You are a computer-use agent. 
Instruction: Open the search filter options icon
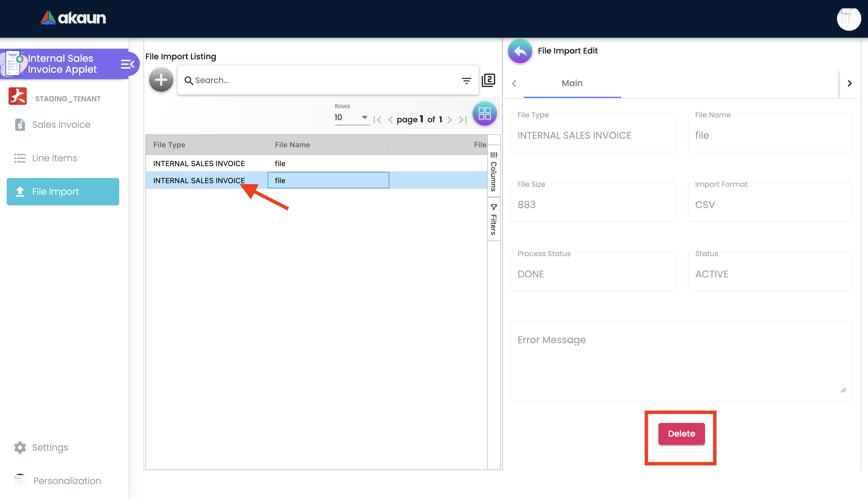[x=466, y=81]
